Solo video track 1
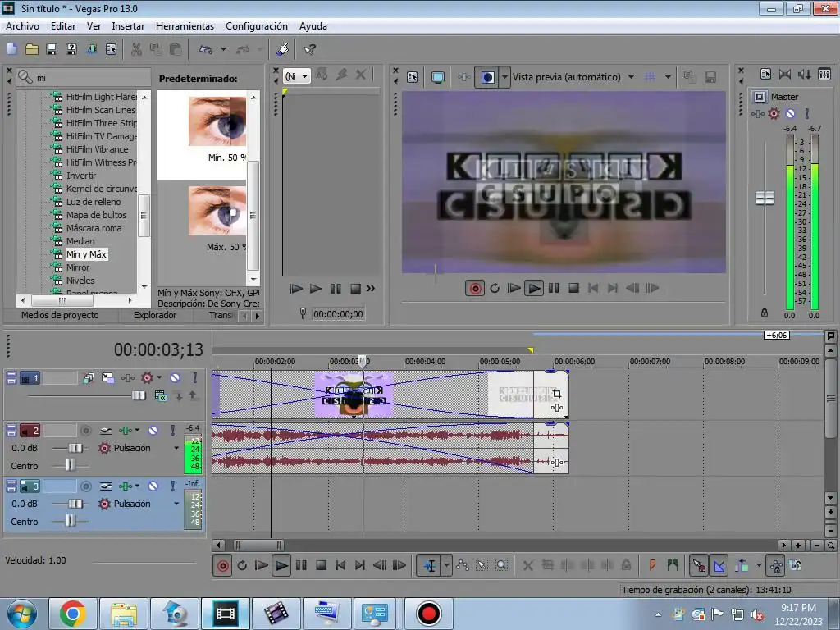The image size is (840, 630). (195, 377)
